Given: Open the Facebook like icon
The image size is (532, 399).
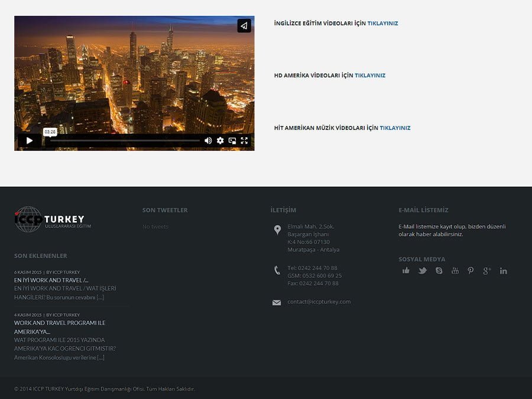Looking at the screenshot, I should (x=406, y=271).
